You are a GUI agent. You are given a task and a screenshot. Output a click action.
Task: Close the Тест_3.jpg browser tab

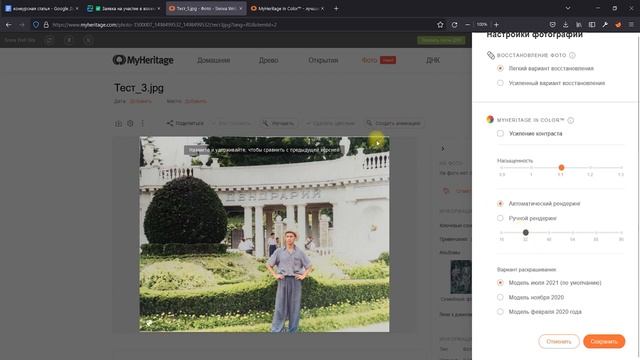240,8
